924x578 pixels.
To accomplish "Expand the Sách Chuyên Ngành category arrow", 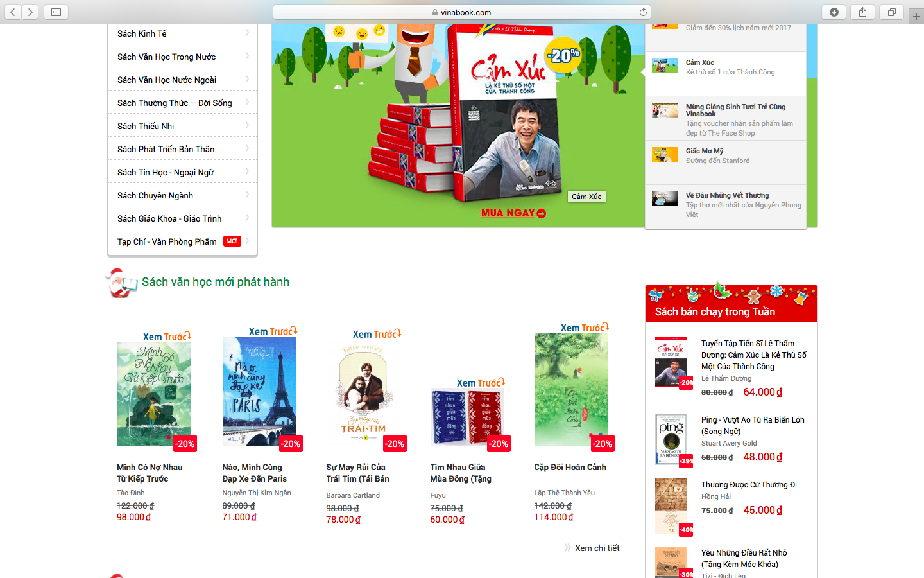I will point(247,195).
